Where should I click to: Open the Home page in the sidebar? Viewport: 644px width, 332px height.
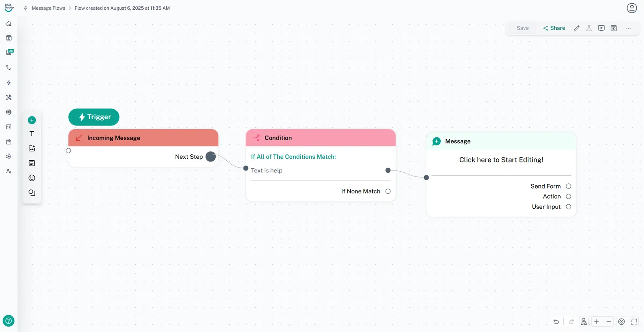pyautogui.click(x=9, y=24)
